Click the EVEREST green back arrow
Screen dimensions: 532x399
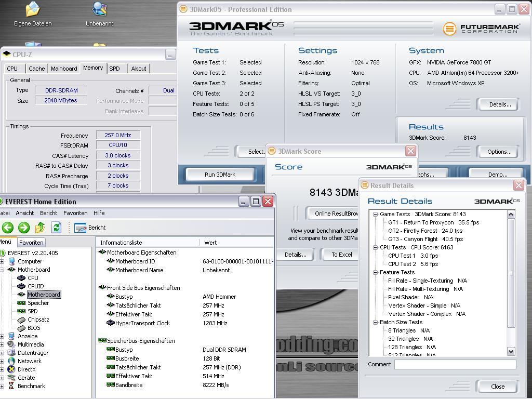coord(8,228)
